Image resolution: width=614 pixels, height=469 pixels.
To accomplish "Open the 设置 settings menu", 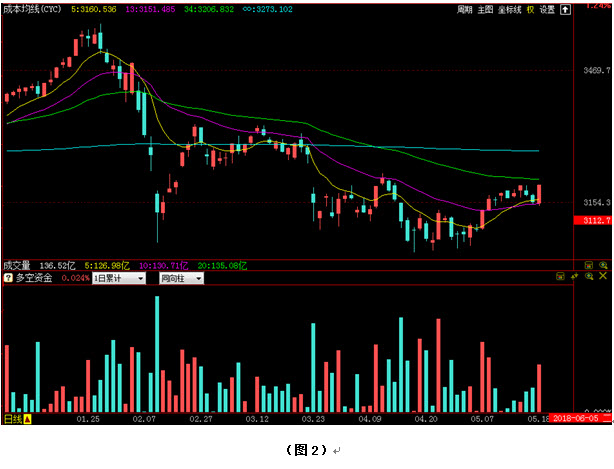I will [546, 9].
